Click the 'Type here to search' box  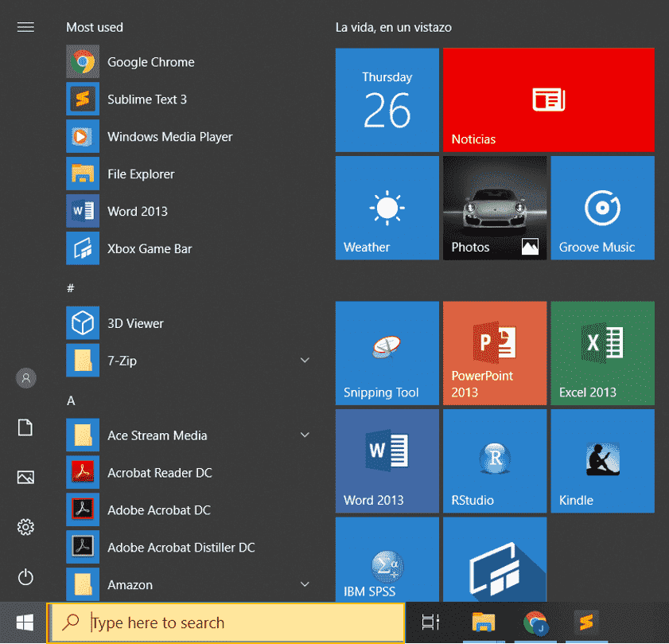coord(226,623)
